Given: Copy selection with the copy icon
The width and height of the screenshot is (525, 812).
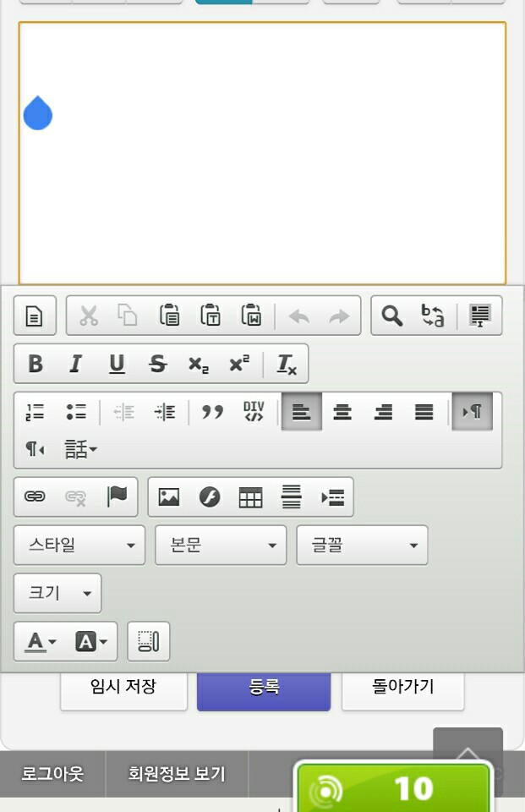Looking at the screenshot, I should [128, 315].
